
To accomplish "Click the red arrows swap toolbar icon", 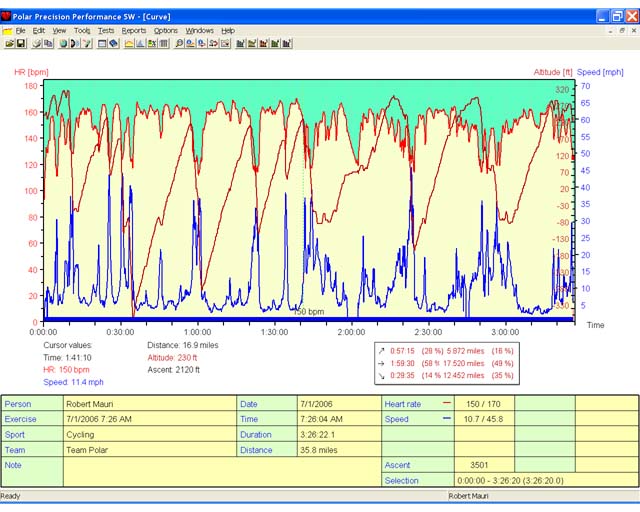I will [213, 43].
